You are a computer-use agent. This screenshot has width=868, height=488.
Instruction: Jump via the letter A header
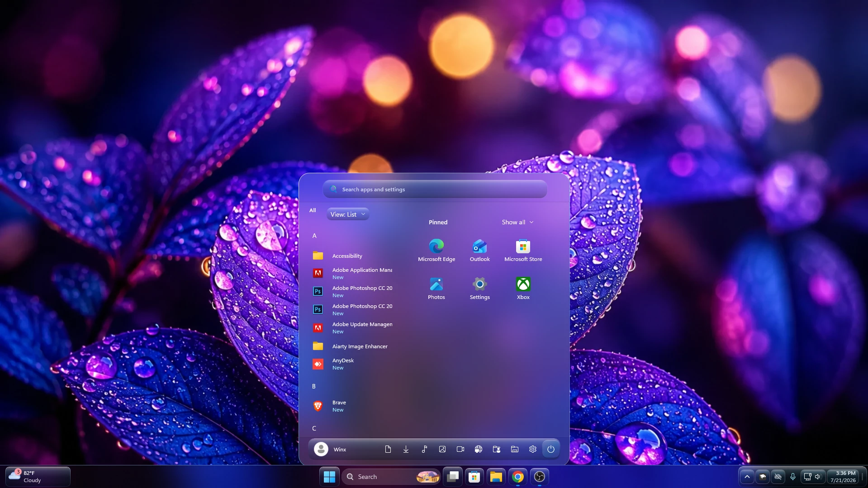pyautogui.click(x=314, y=236)
